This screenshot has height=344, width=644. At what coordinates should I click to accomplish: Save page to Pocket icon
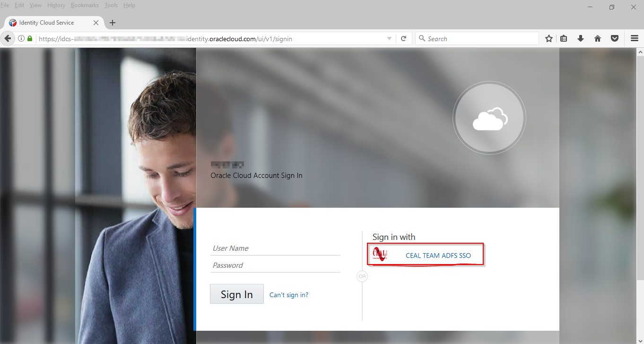pyautogui.click(x=615, y=39)
